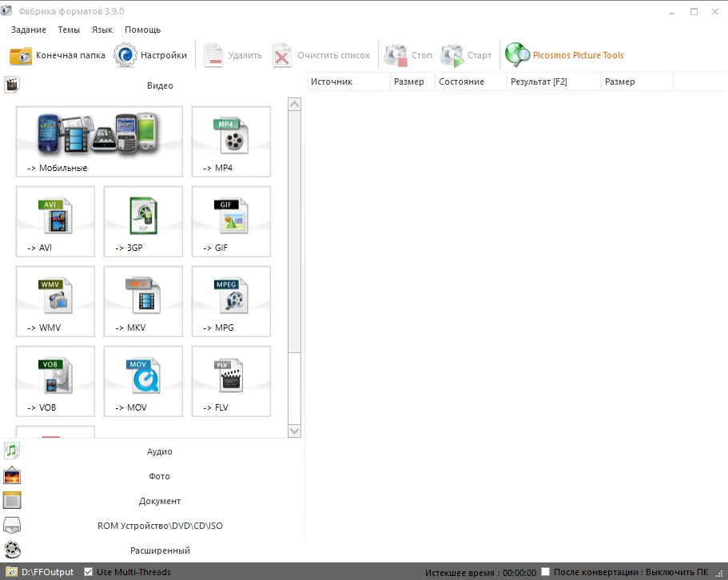Open the Язык menu
This screenshot has height=580, width=728.
click(x=102, y=30)
